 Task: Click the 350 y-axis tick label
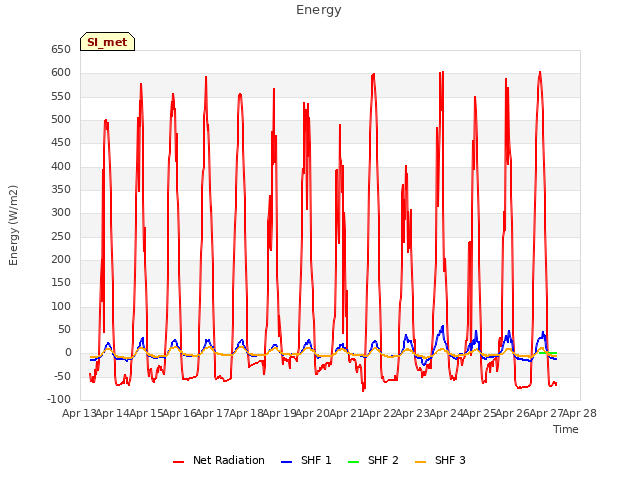click(x=61, y=190)
